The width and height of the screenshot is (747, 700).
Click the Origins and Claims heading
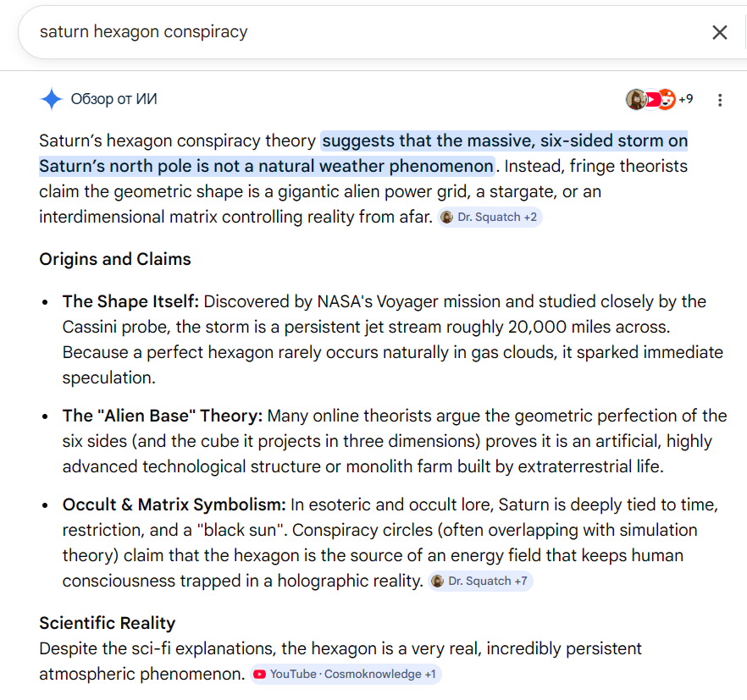tap(115, 259)
